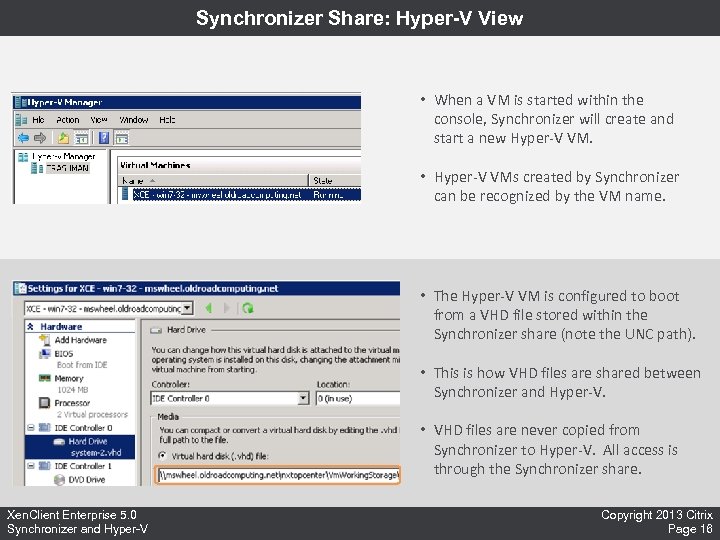Viewport: 720px width, 540px height.
Task: Select Virtual hard disk (.vhd) file radio button
Action: 162,456
